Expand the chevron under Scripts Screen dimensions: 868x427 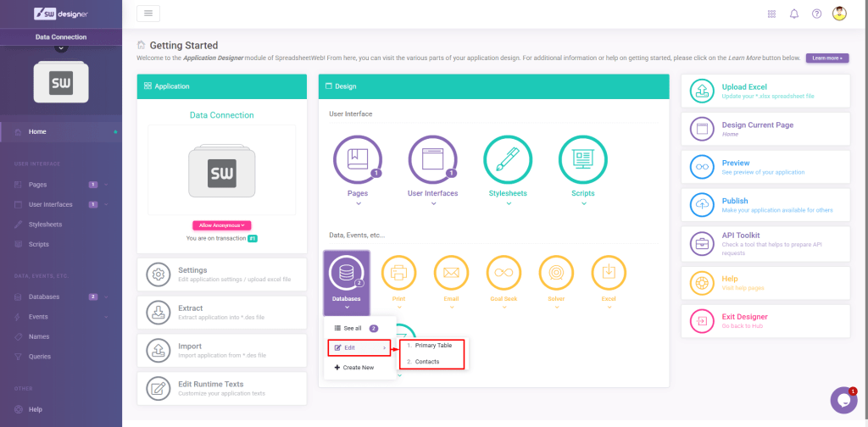[584, 203]
